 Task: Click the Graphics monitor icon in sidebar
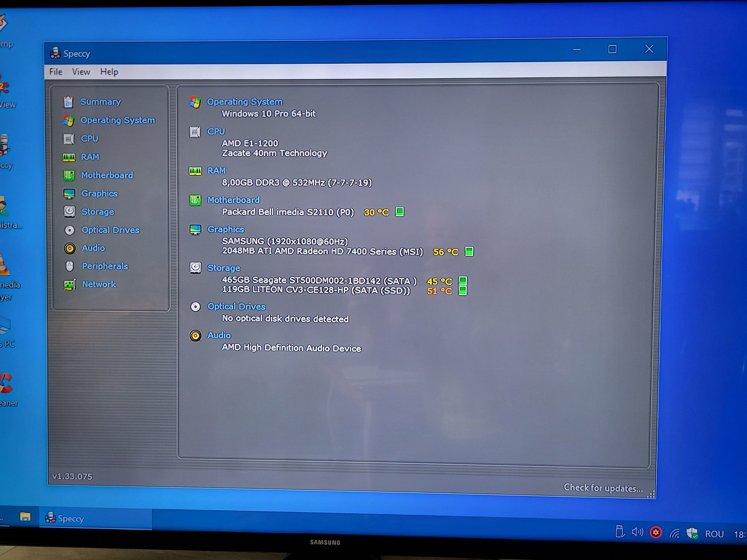(x=69, y=194)
